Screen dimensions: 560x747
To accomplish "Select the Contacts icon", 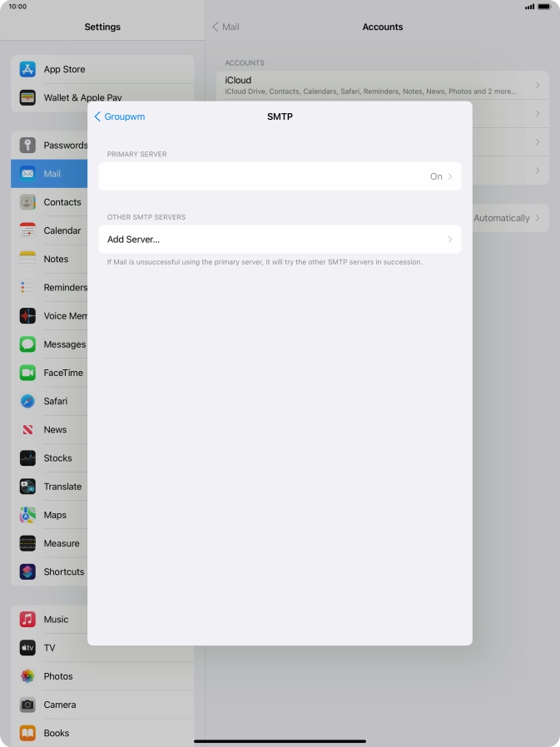I will (27, 202).
